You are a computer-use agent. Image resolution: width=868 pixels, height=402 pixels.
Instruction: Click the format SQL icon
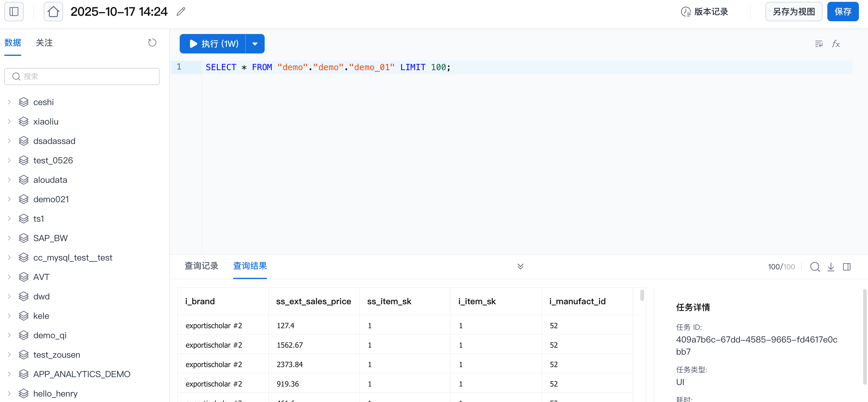pyautogui.click(x=819, y=44)
